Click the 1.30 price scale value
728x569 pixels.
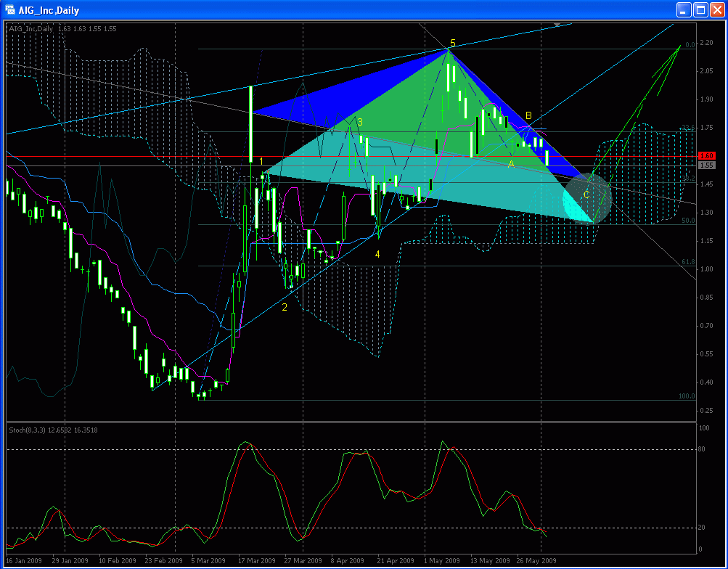tap(707, 212)
